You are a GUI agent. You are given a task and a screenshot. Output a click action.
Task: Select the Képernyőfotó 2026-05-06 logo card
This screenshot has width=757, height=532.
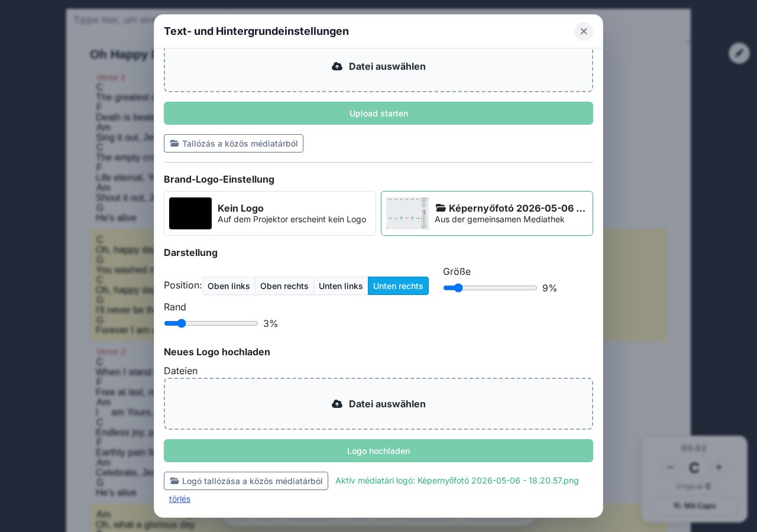tap(487, 213)
